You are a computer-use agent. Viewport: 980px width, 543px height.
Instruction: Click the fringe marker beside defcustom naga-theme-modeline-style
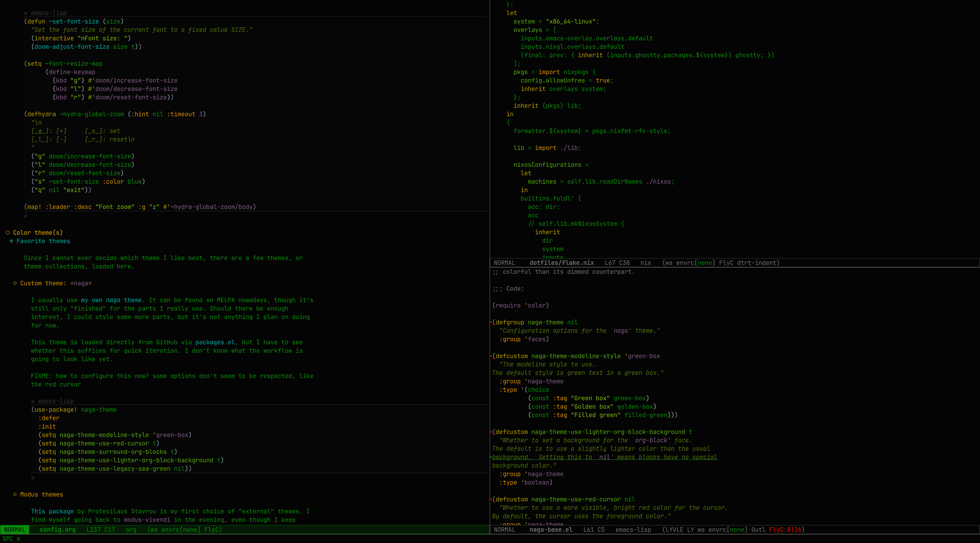(x=491, y=356)
